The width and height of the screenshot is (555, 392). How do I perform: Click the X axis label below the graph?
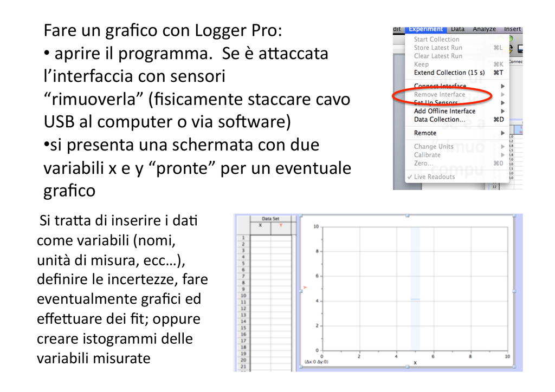[x=415, y=363]
